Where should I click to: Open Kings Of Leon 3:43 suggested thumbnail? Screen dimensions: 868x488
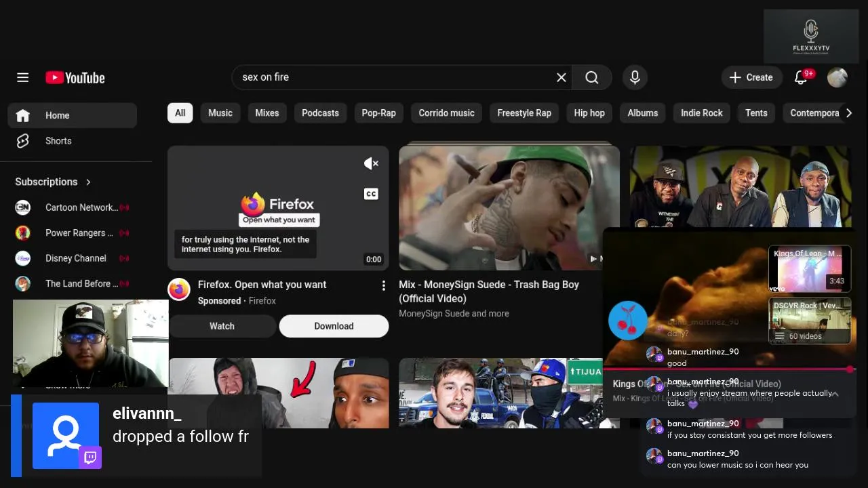point(810,269)
